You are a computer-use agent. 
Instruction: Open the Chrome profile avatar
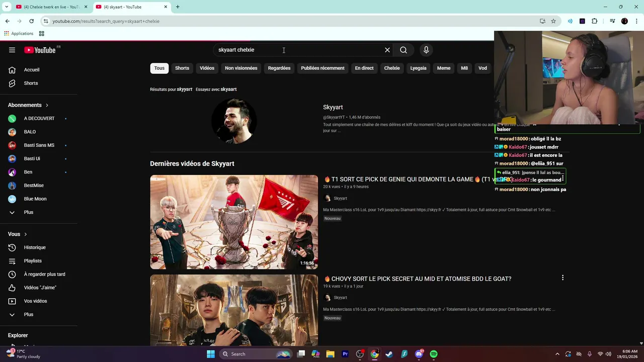(624, 21)
